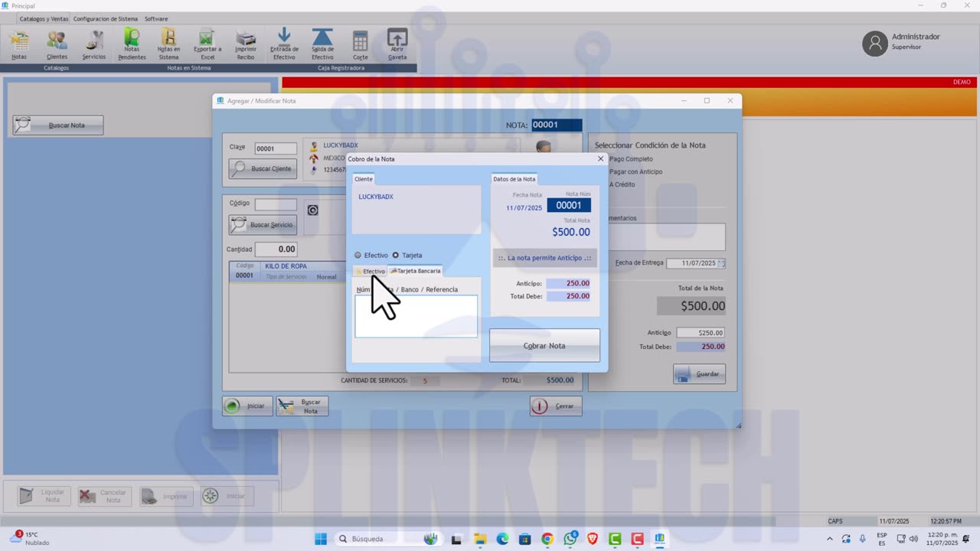Open the Clientes catalog

click(x=57, y=45)
